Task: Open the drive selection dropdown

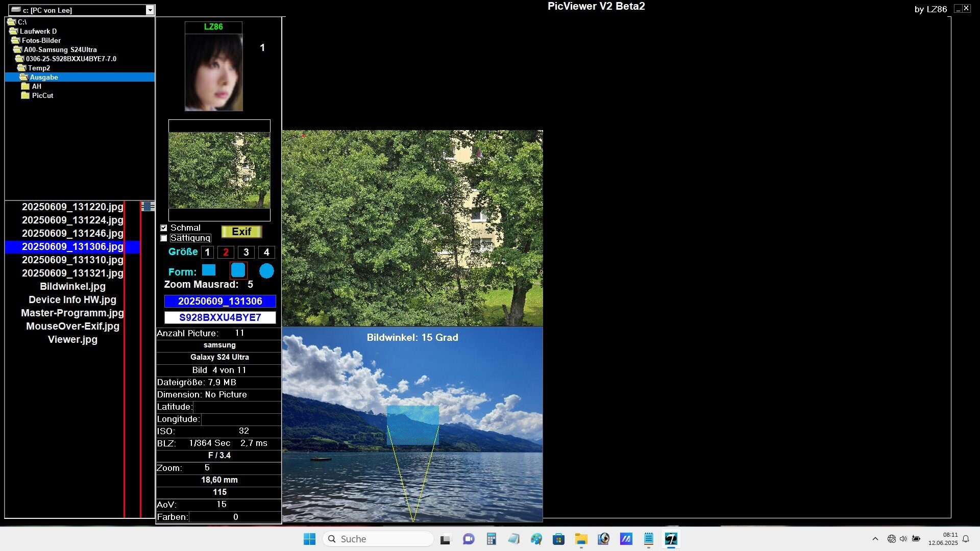Action: pos(150,10)
